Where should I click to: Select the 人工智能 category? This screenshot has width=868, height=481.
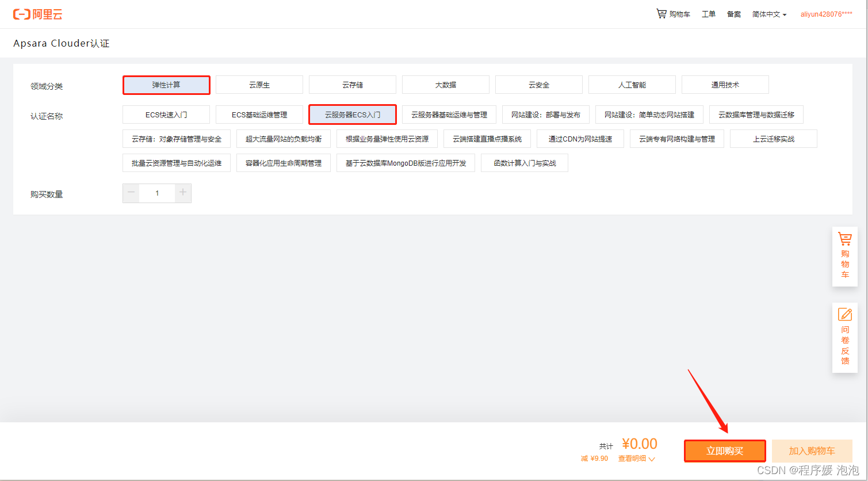pyautogui.click(x=632, y=85)
